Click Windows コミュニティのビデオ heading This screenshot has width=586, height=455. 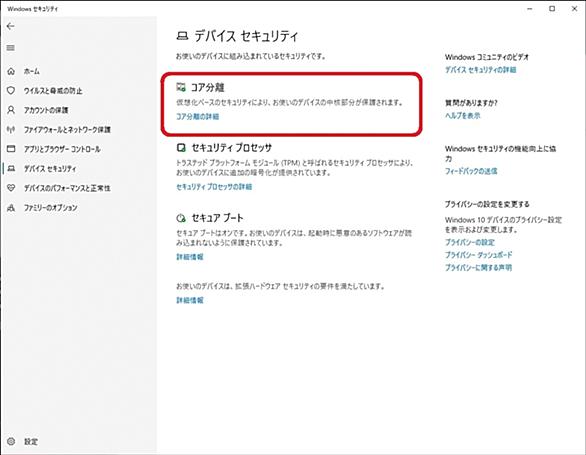pyautogui.click(x=487, y=57)
